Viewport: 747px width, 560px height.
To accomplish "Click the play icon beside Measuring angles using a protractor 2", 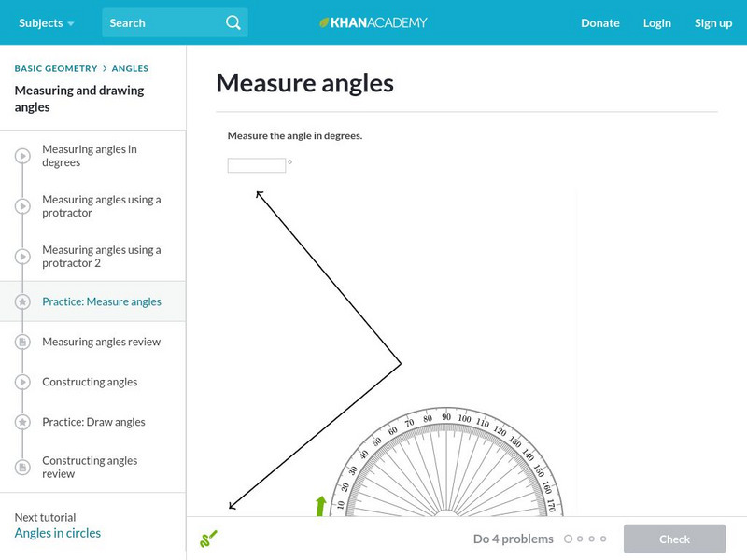I will [x=23, y=257].
